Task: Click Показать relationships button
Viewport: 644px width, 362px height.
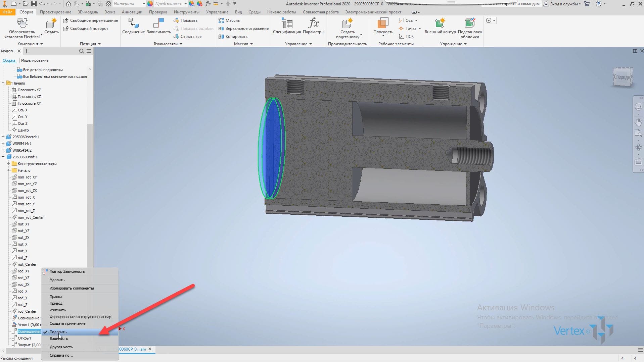Action: click(185, 20)
